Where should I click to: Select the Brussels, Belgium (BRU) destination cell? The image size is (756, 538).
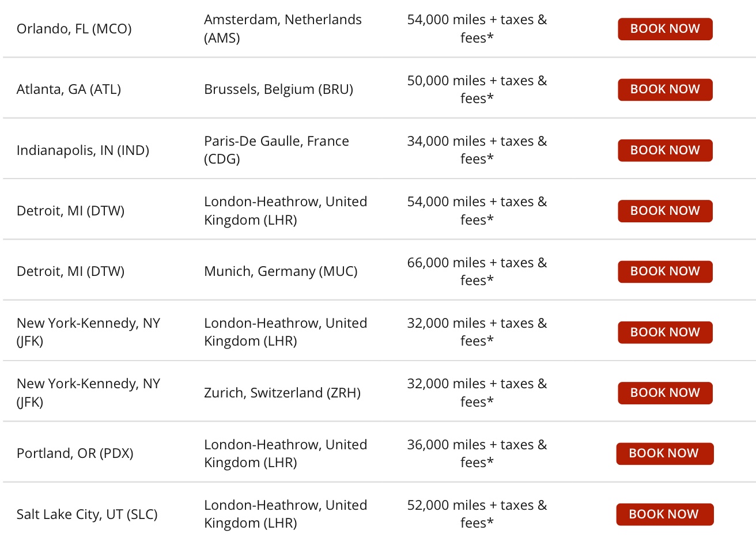pos(278,89)
